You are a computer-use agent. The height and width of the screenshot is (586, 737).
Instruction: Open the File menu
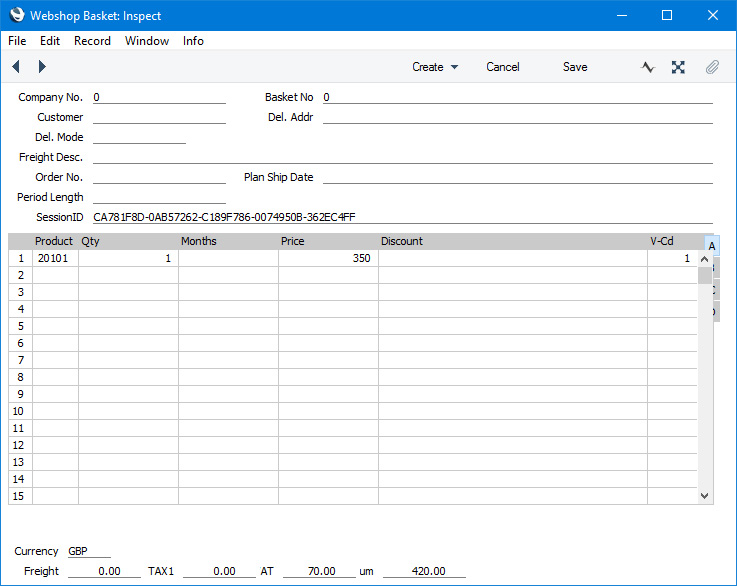pos(17,41)
